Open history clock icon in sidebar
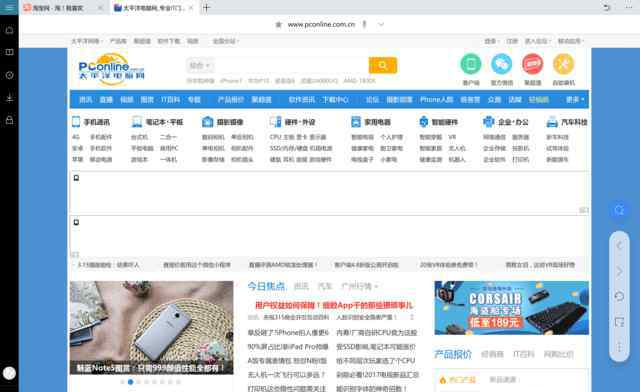This screenshot has width=640, height=392. [9, 75]
